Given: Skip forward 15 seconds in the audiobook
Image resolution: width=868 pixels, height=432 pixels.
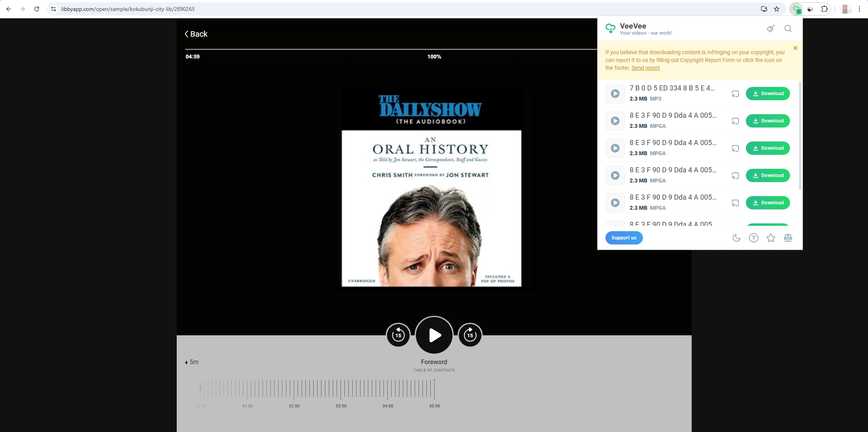Looking at the screenshot, I should 470,335.
